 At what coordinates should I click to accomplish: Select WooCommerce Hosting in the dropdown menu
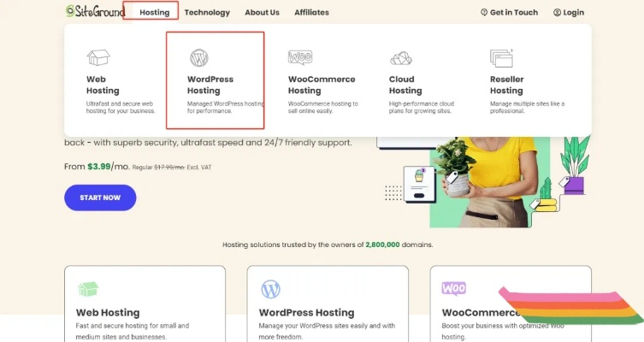(322, 85)
